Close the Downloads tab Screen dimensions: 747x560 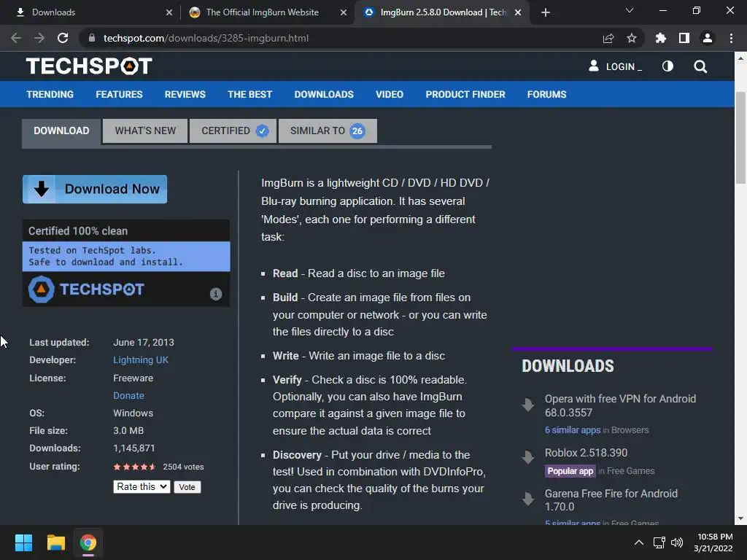pos(169,12)
